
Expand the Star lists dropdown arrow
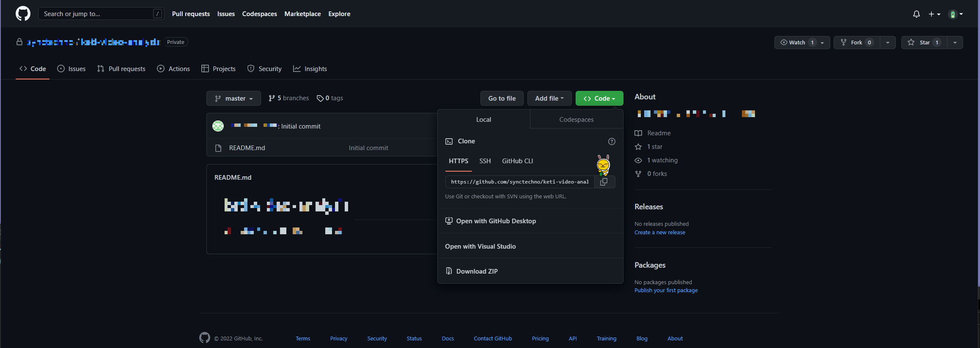point(955,42)
